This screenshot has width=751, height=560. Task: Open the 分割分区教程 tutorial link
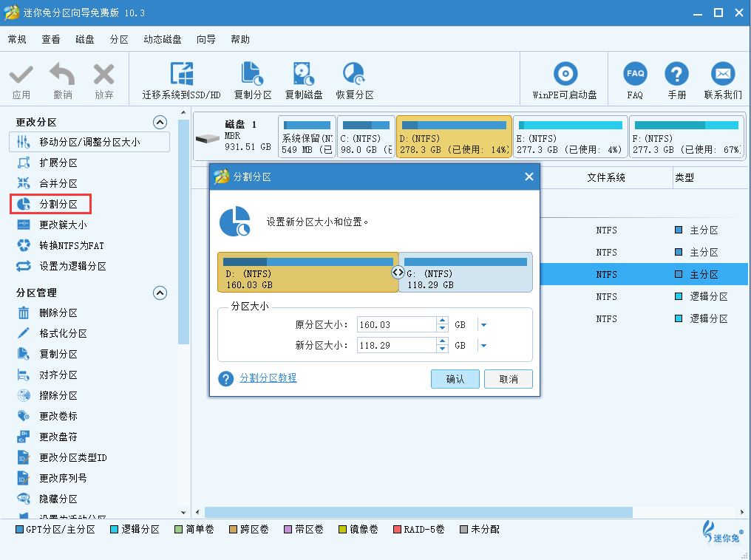(268, 378)
